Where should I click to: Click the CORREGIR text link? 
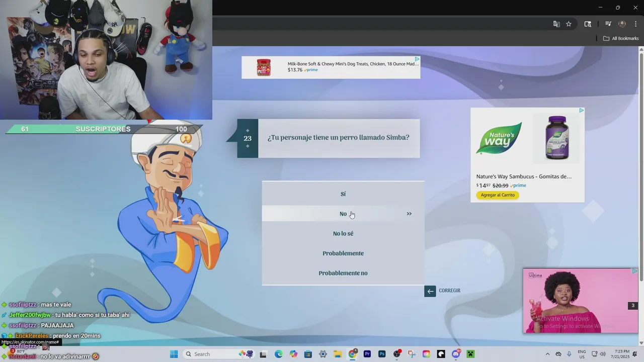(449, 291)
